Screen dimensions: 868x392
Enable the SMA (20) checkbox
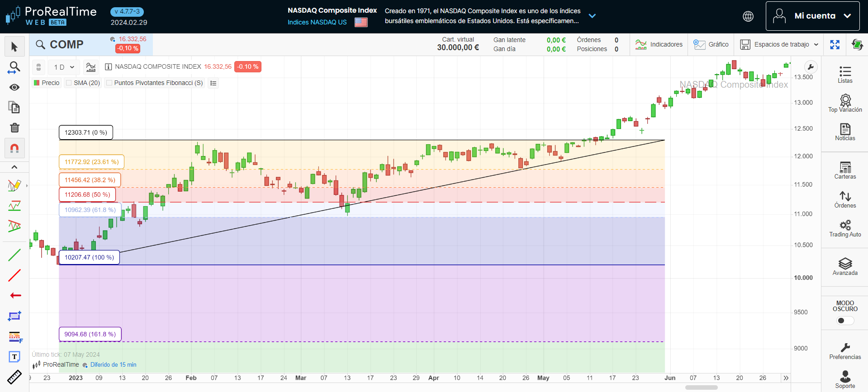pos(69,83)
